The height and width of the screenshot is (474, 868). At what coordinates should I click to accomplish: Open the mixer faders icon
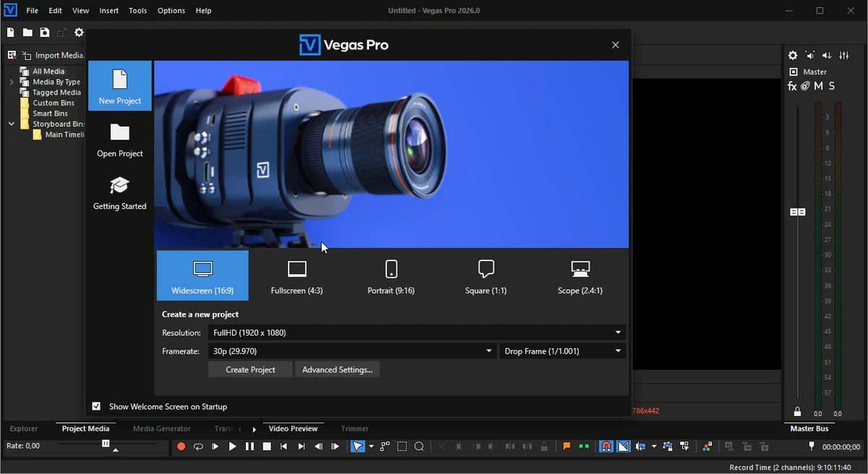tap(844, 56)
